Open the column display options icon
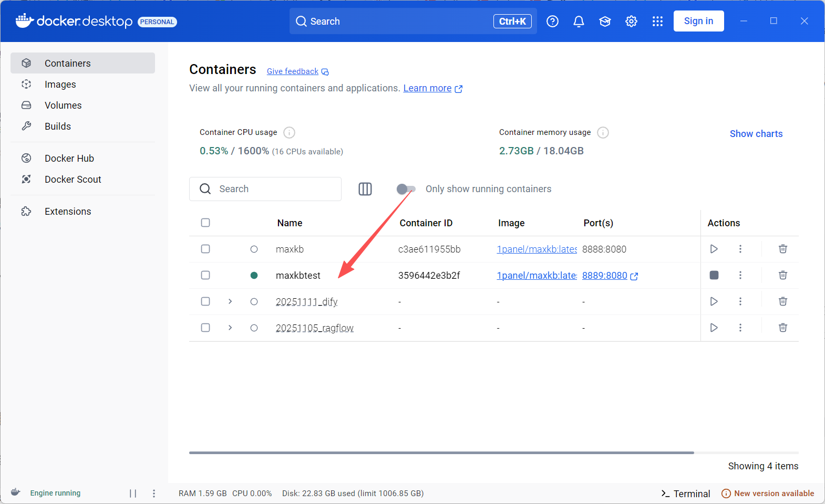 365,189
